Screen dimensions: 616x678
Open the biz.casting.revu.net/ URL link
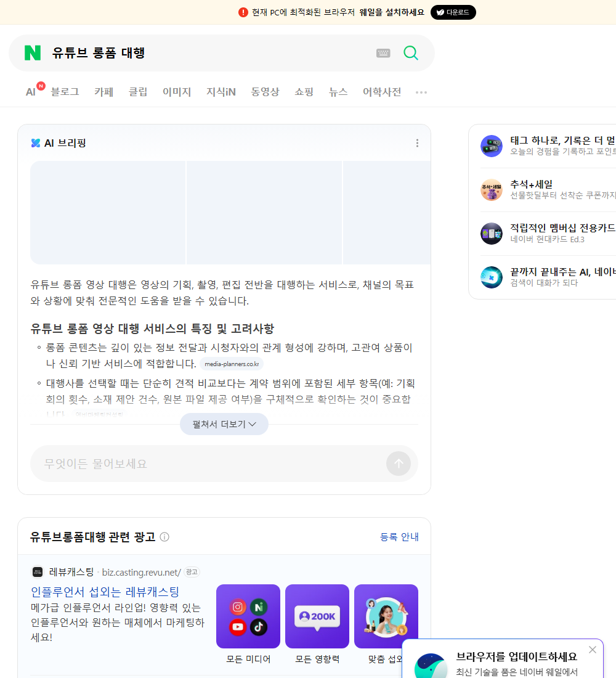(x=141, y=572)
